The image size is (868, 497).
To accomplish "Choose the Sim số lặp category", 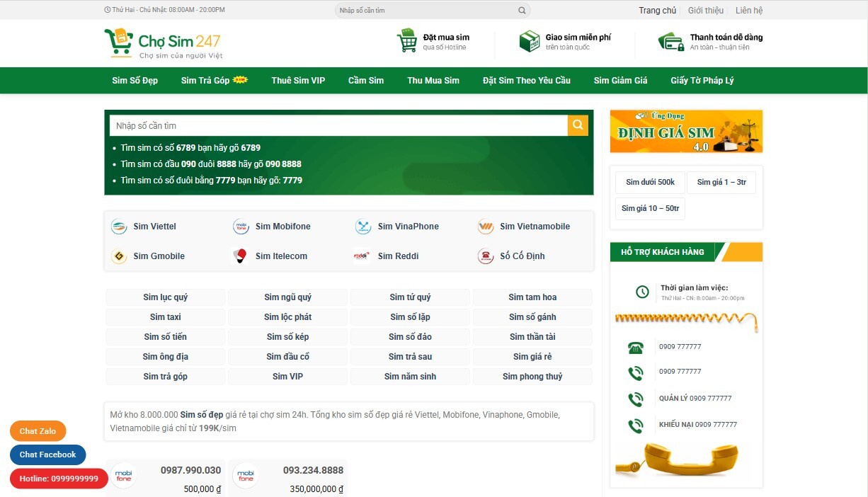I will [410, 317].
